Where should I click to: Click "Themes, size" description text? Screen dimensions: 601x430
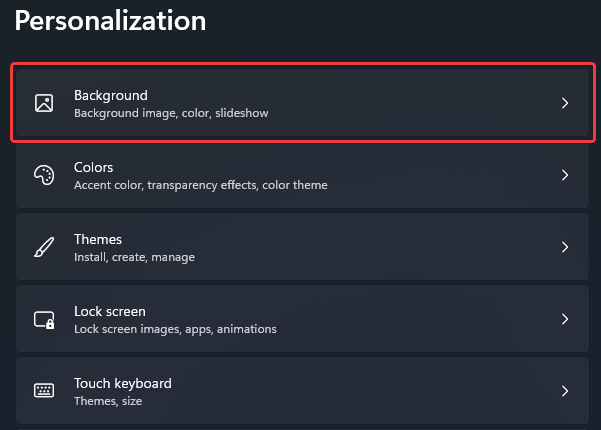click(x=108, y=401)
